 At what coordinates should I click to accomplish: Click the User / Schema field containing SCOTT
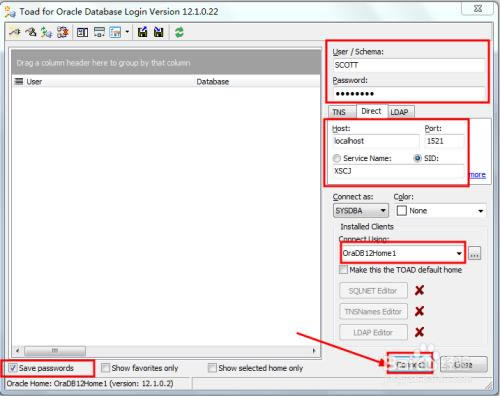click(x=408, y=65)
